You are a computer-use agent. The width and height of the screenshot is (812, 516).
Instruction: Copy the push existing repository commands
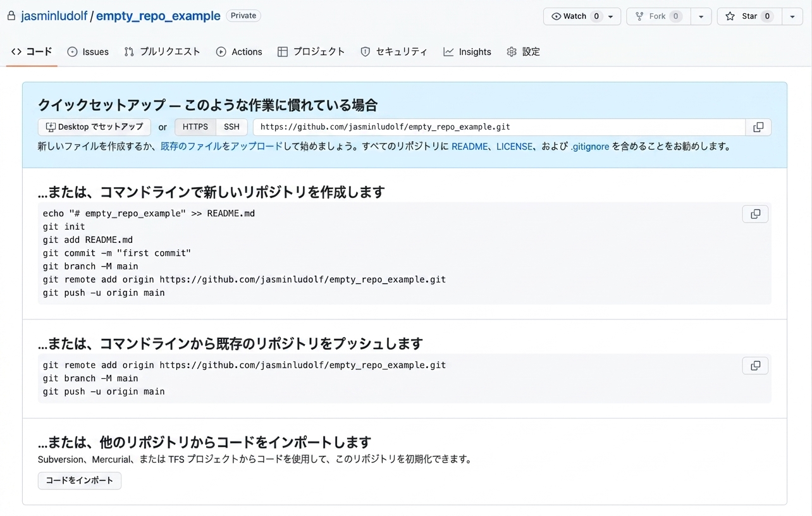[755, 365]
